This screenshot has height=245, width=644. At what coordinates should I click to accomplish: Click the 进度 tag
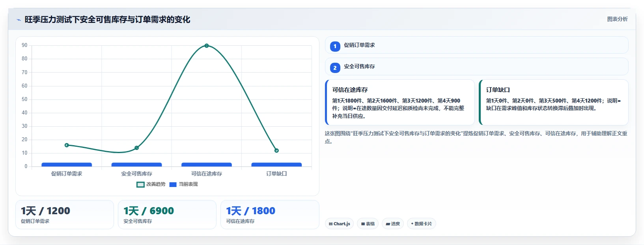coord(393,224)
